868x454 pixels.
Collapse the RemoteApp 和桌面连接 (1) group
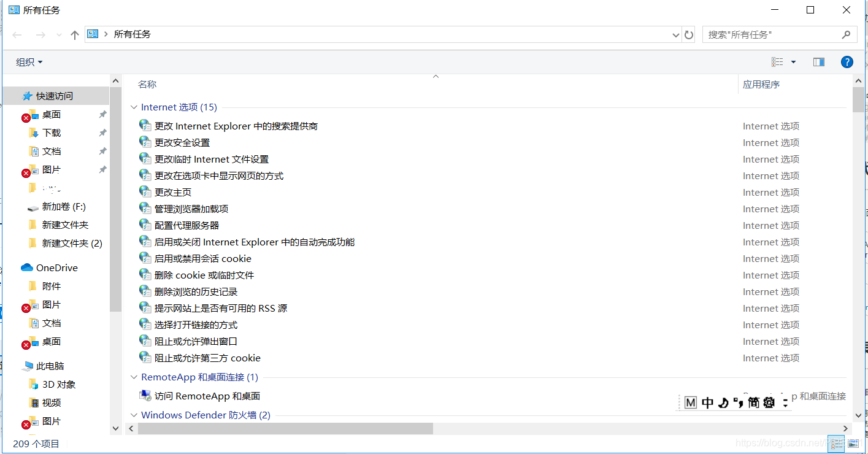134,377
